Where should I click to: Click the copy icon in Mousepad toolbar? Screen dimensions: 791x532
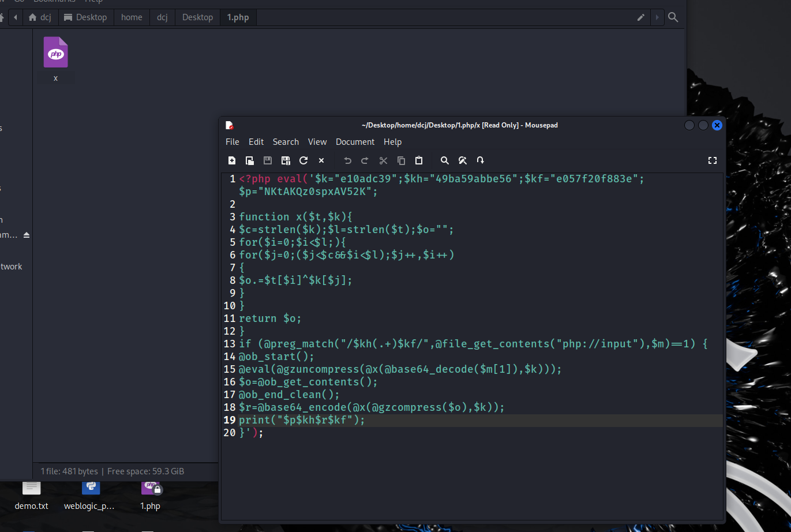pyautogui.click(x=401, y=160)
